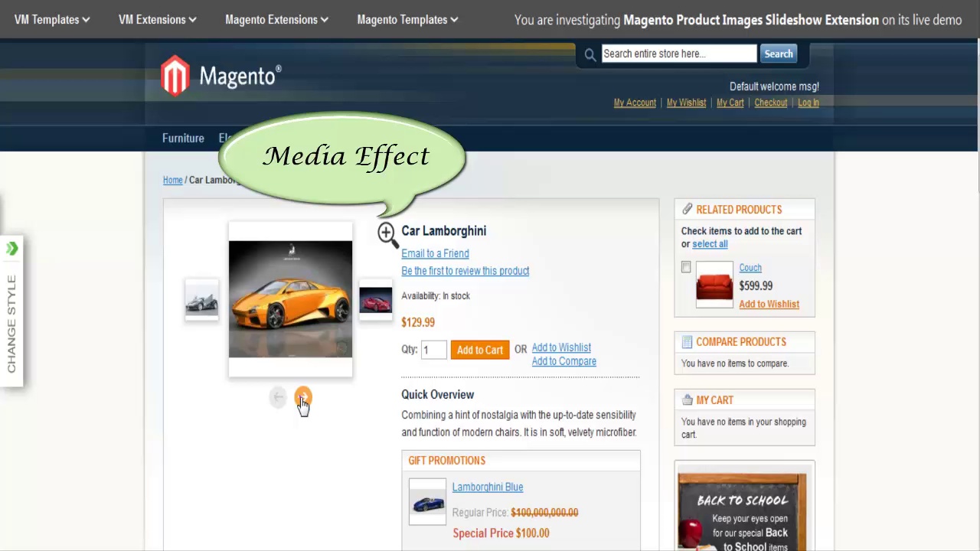The width and height of the screenshot is (980, 551).
Task: Open the Couch product link
Action: tap(750, 268)
